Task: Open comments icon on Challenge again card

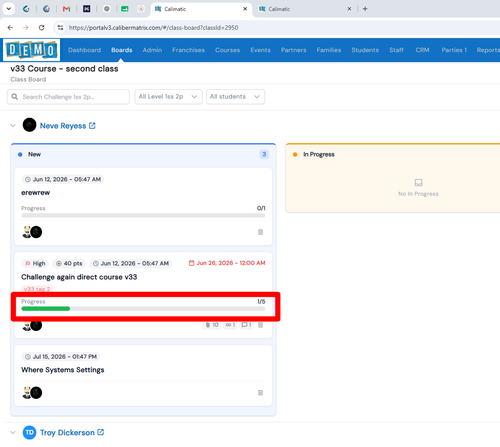Action: coord(246,325)
